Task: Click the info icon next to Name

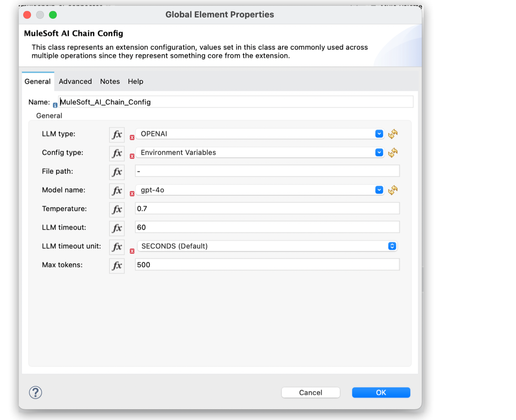Action: [55, 105]
